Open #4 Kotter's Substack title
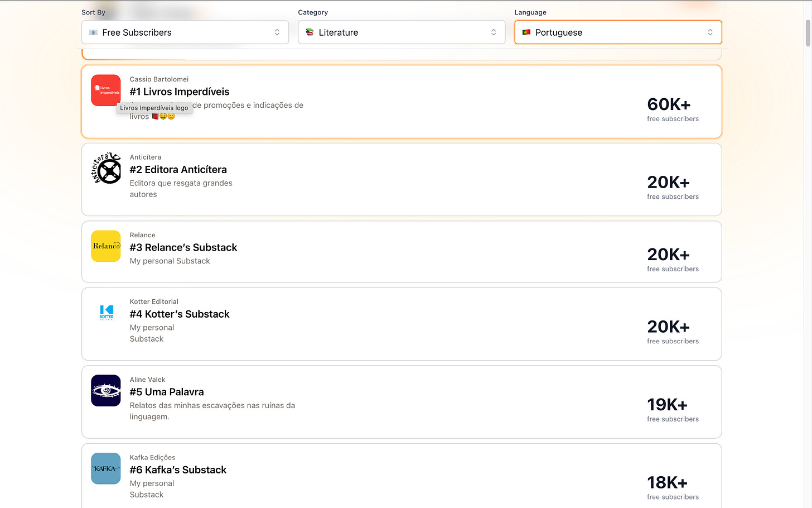 [x=180, y=314]
